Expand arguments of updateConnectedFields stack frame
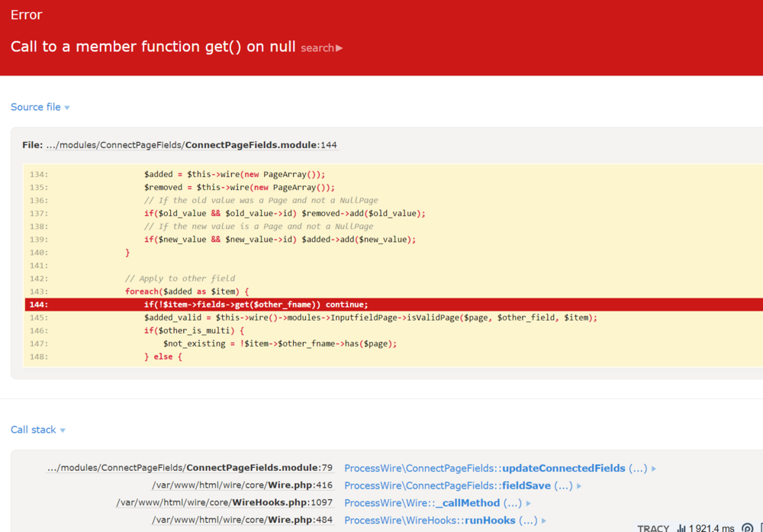Image resolution: width=763 pixels, height=532 pixels. coord(655,468)
